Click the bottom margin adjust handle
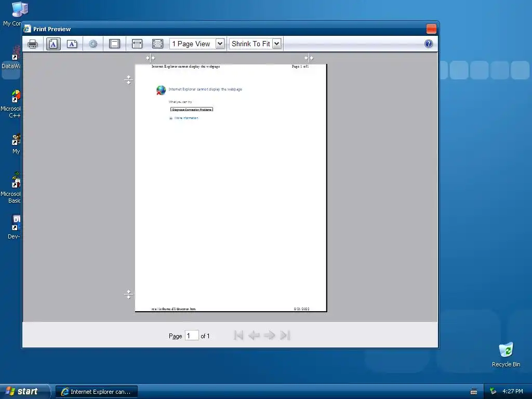The image size is (532, 399). (x=128, y=294)
